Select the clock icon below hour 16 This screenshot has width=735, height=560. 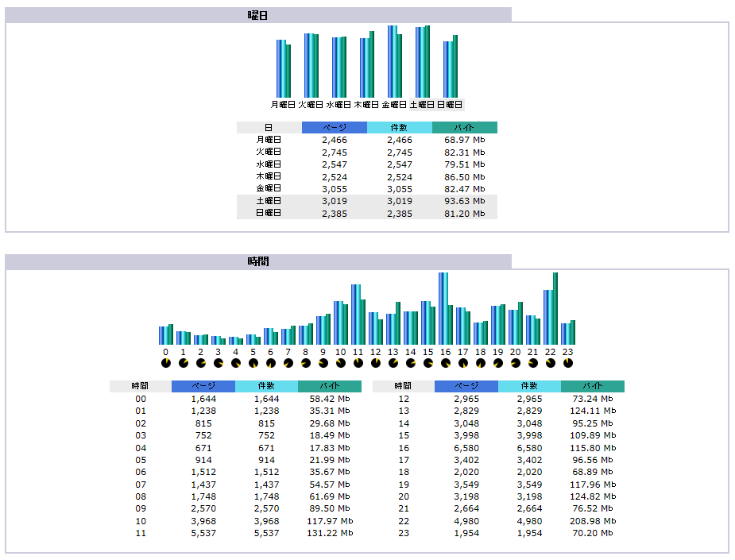445,363
